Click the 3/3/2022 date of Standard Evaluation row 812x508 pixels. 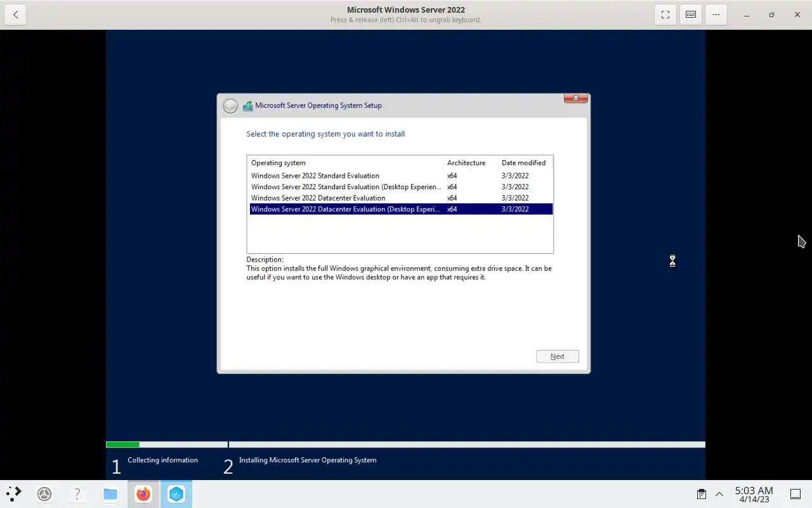point(515,176)
